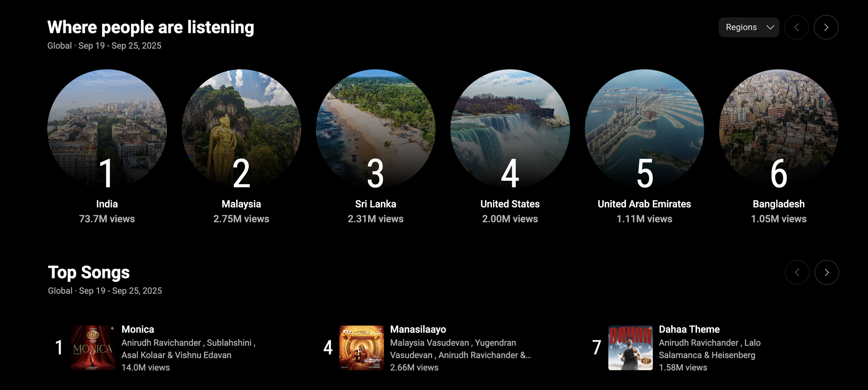Open Dahaa Theme album cover art
This screenshot has width=868, height=390.
pos(631,348)
